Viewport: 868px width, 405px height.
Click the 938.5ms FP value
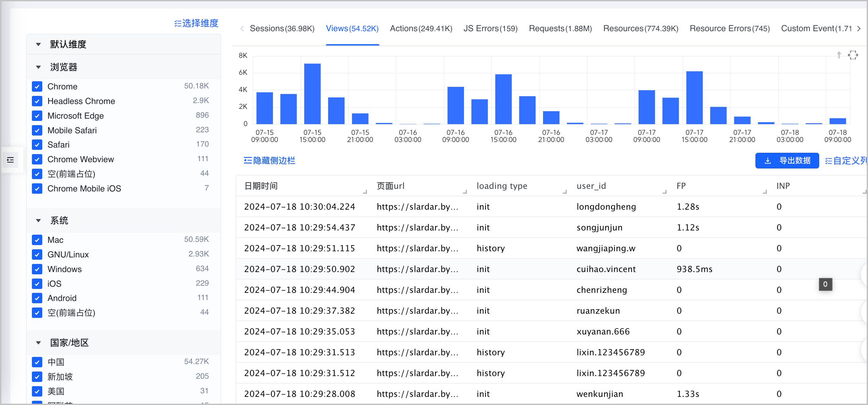(x=695, y=269)
